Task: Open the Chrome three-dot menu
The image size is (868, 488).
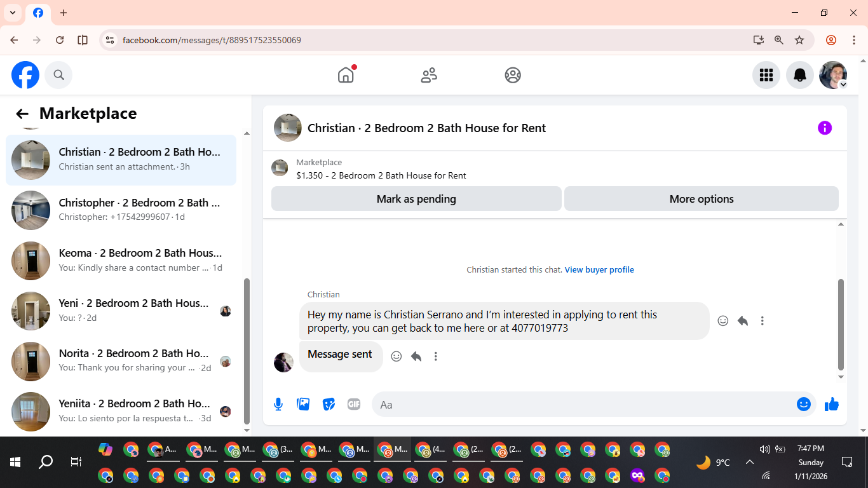Action: (x=854, y=40)
